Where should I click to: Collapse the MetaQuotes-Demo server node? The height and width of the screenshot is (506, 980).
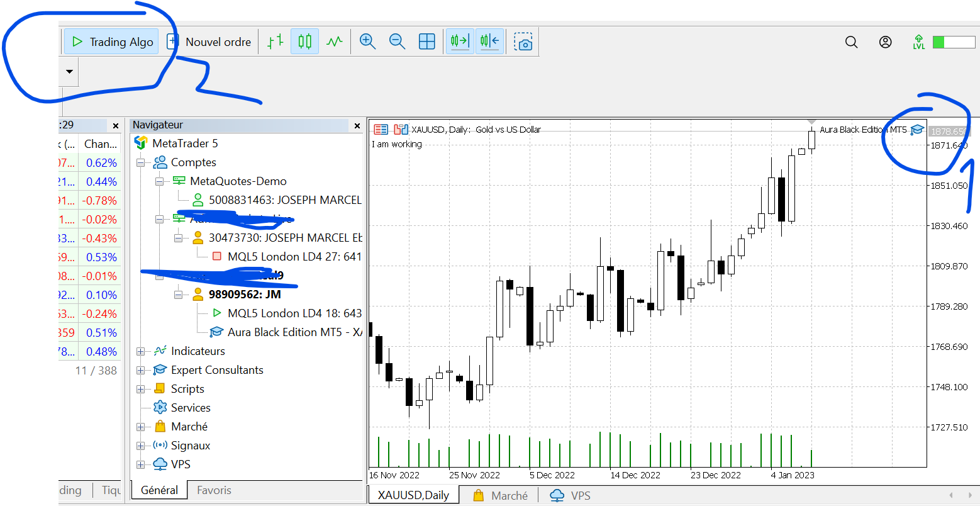pos(159,181)
